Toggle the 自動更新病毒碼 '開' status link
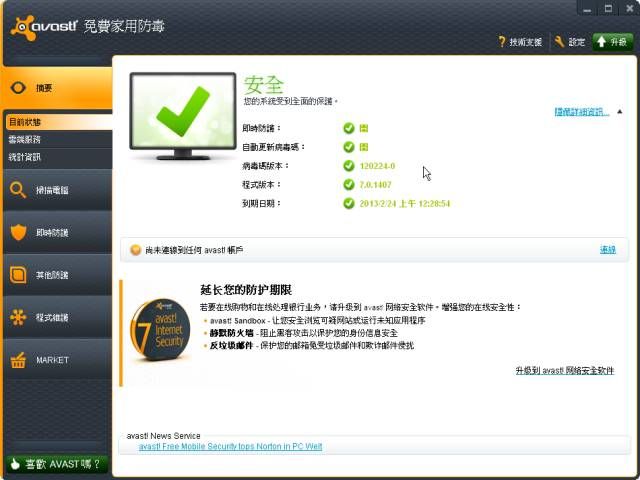Screen dimensions: 640x480 point(365,147)
